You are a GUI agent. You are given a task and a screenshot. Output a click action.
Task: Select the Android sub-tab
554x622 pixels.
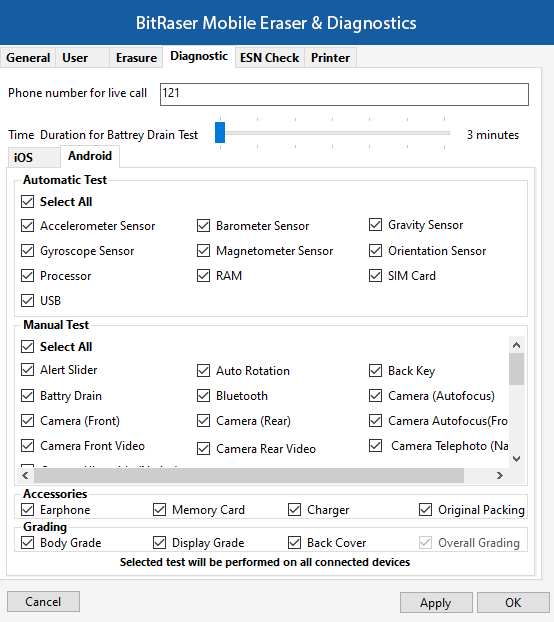90,156
